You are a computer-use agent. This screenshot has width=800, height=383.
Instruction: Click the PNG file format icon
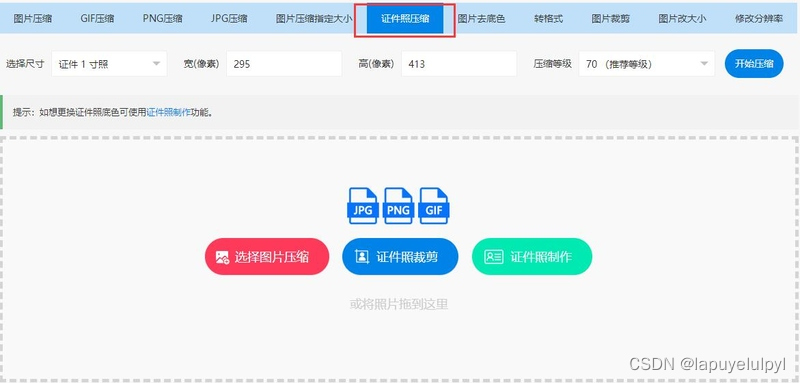(x=398, y=206)
